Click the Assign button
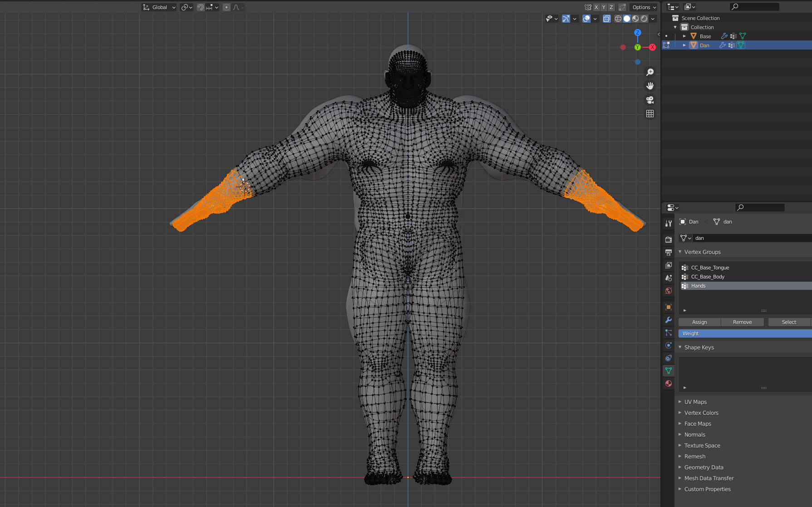This screenshot has height=507, width=812. 699,322
